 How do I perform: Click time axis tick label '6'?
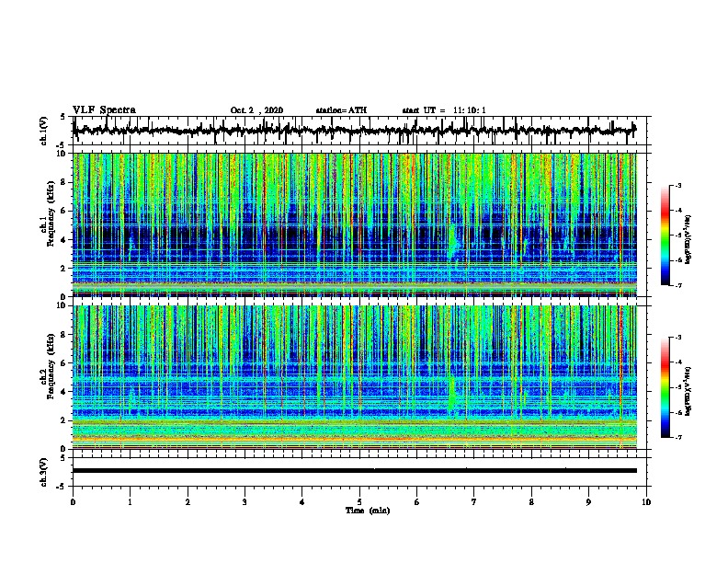coord(417,502)
